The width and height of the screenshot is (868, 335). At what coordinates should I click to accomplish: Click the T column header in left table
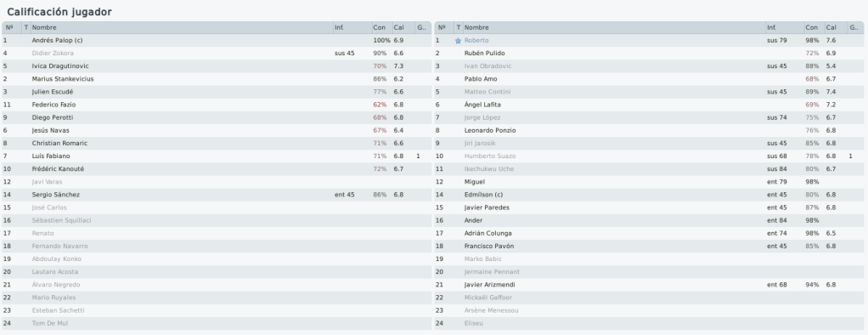click(x=26, y=27)
